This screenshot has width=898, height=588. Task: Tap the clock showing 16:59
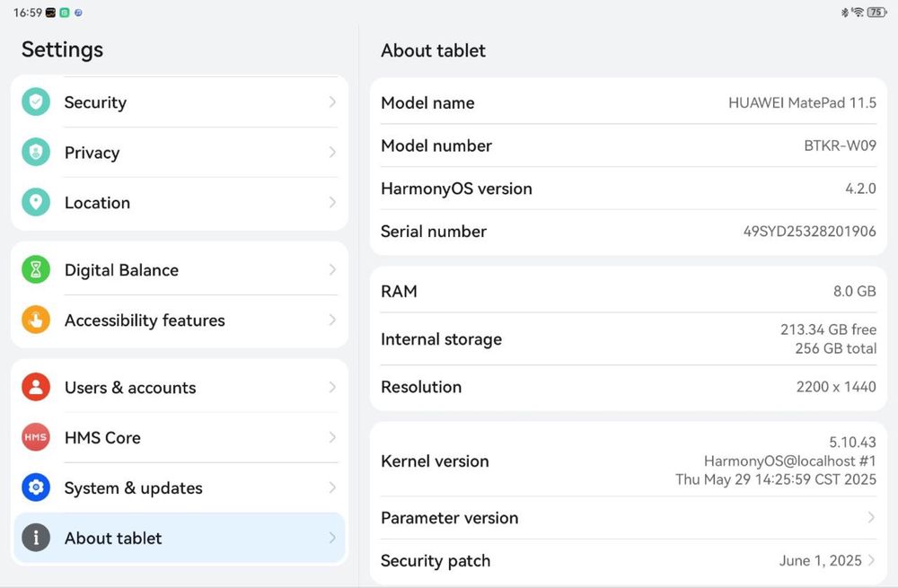[x=28, y=13]
